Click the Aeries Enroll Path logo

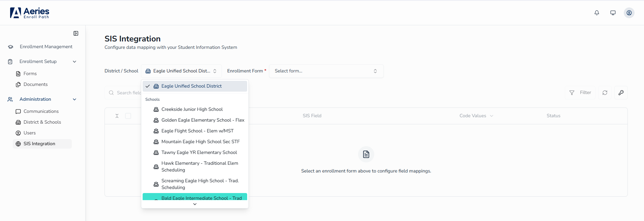tap(30, 13)
